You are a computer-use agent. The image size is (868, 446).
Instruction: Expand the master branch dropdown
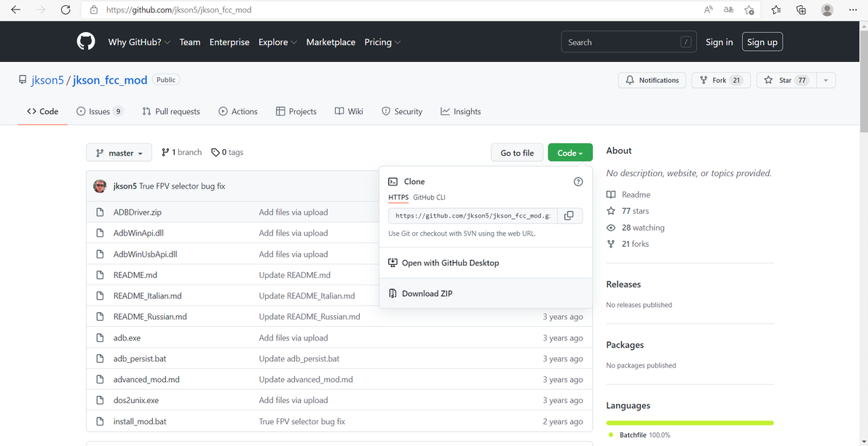(119, 153)
